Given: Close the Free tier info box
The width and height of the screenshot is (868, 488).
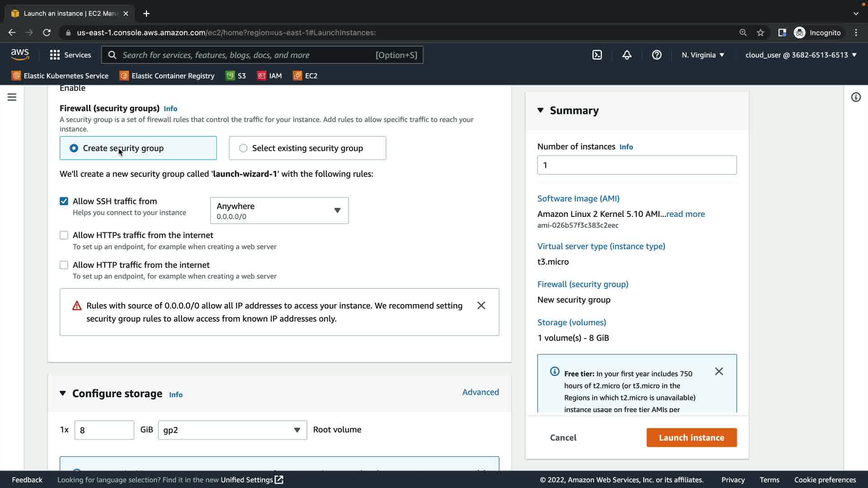Looking at the screenshot, I should [719, 371].
